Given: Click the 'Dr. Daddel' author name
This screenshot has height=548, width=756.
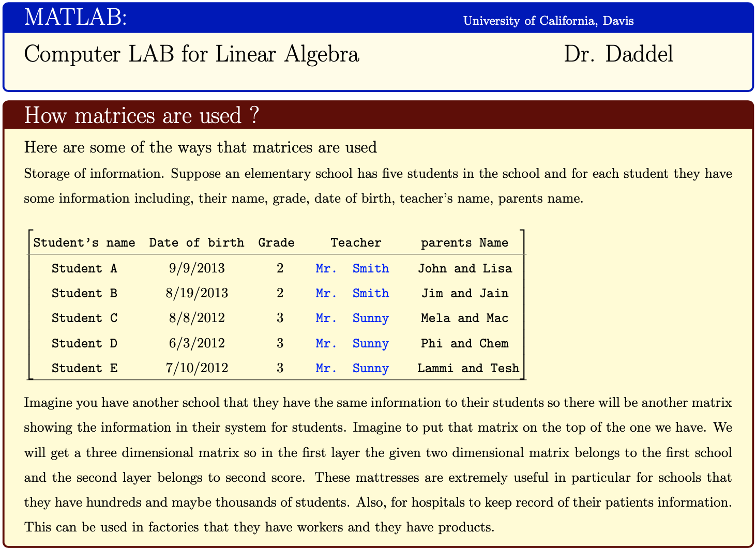Looking at the screenshot, I should tap(618, 54).
